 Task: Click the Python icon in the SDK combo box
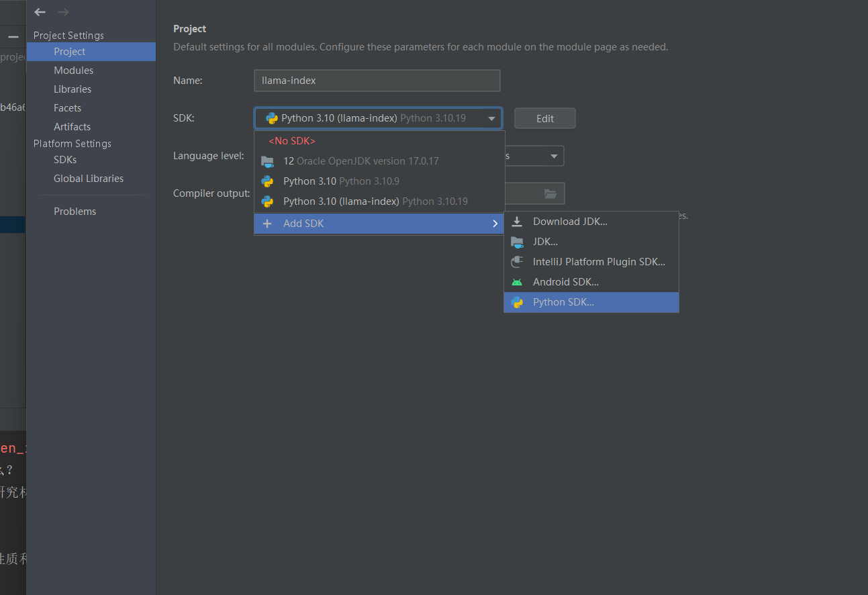(x=272, y=118)
